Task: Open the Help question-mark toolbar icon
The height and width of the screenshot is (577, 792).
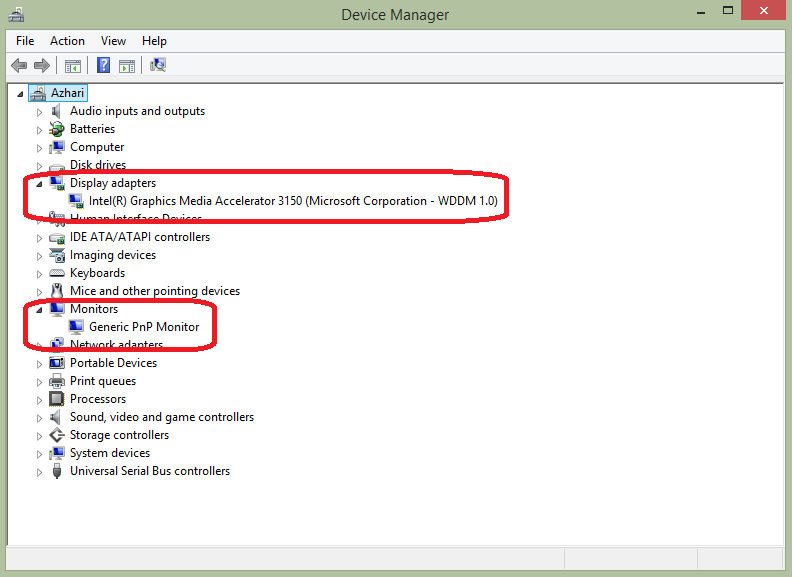Action: point(104,65)
